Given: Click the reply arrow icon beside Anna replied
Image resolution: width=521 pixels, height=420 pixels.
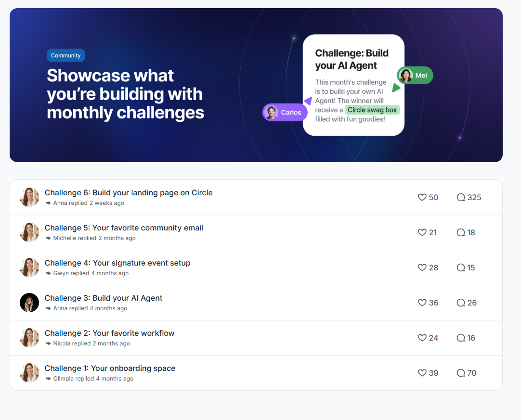Looking at the screenshot, I should coord(48,203).
